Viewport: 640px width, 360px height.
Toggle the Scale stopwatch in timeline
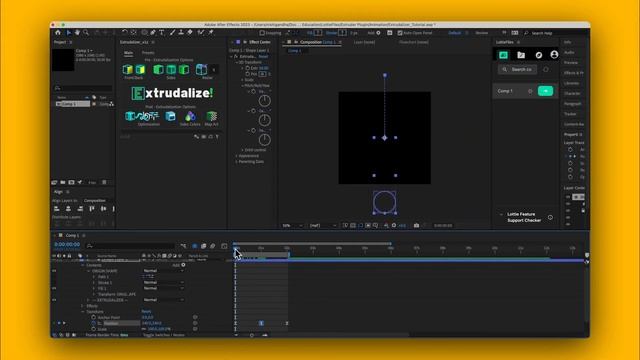pyautogui.click(x=93, y=329)
